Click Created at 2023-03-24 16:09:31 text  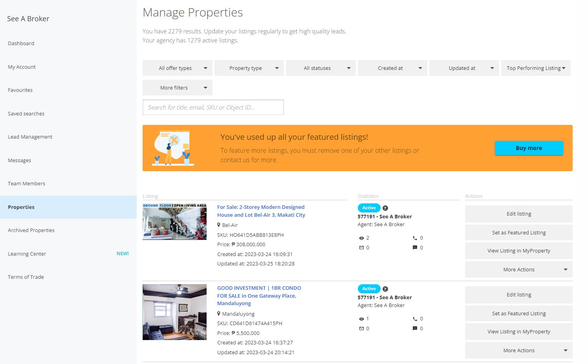(255, 254)
